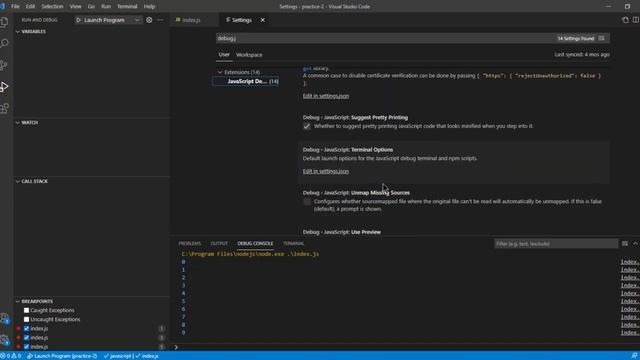The image size is (640, 360).
Task: Open index.js source link for output 0
Action: click(630, 262)
